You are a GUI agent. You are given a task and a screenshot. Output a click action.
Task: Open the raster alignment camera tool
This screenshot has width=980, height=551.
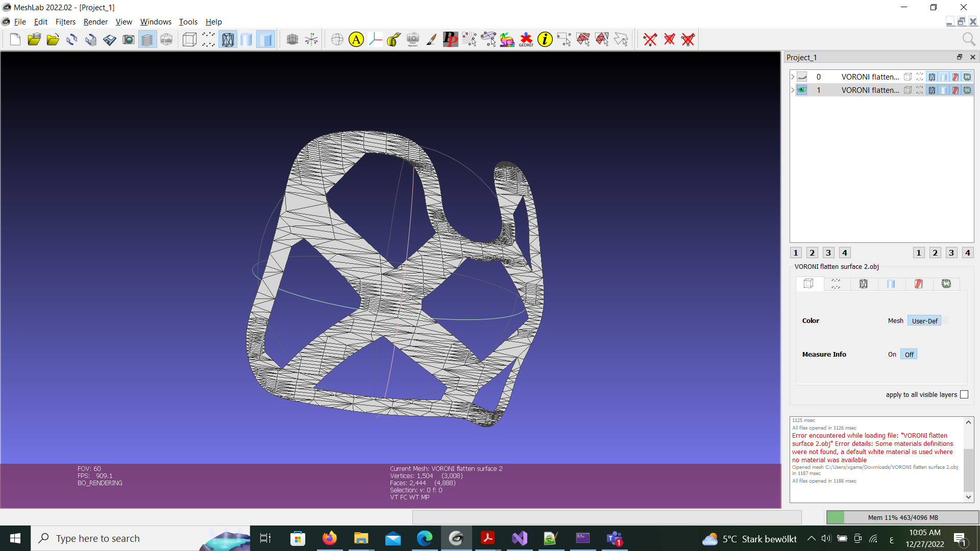413,39
